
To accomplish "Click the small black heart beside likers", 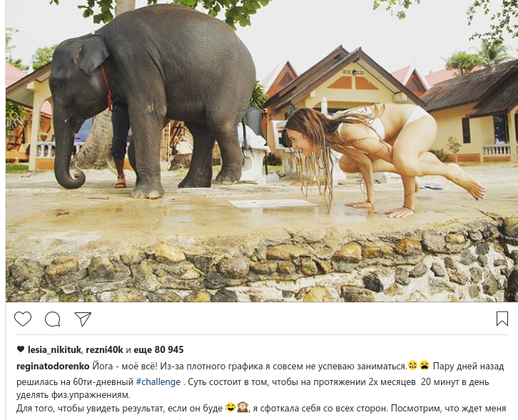I will coord(21,349).
